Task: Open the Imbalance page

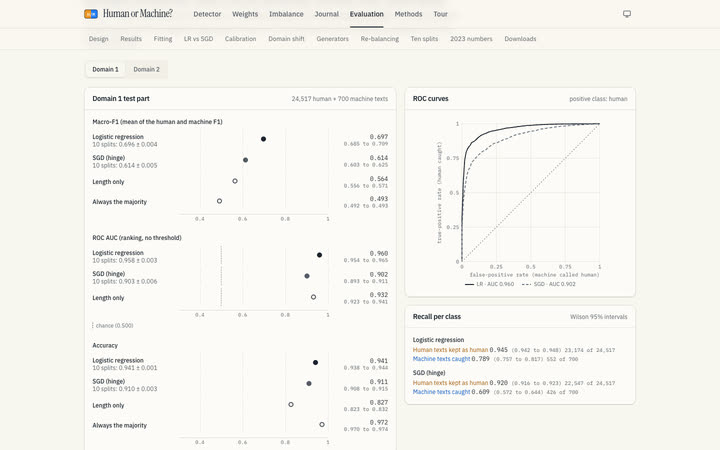Action: click(286, 14)
